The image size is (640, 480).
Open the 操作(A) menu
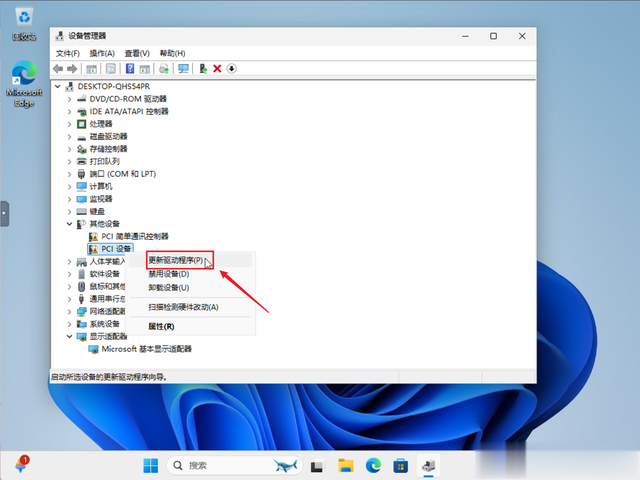(102, 53)
